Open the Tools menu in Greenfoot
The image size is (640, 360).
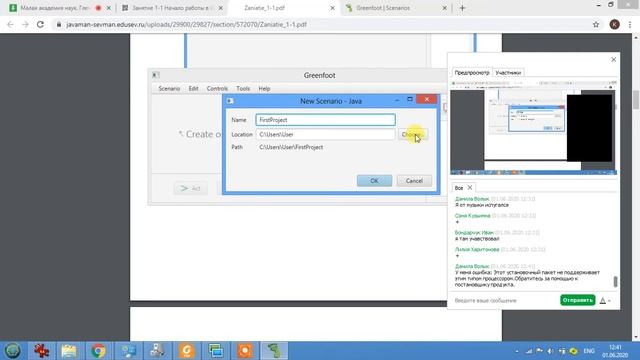[243, 89]
